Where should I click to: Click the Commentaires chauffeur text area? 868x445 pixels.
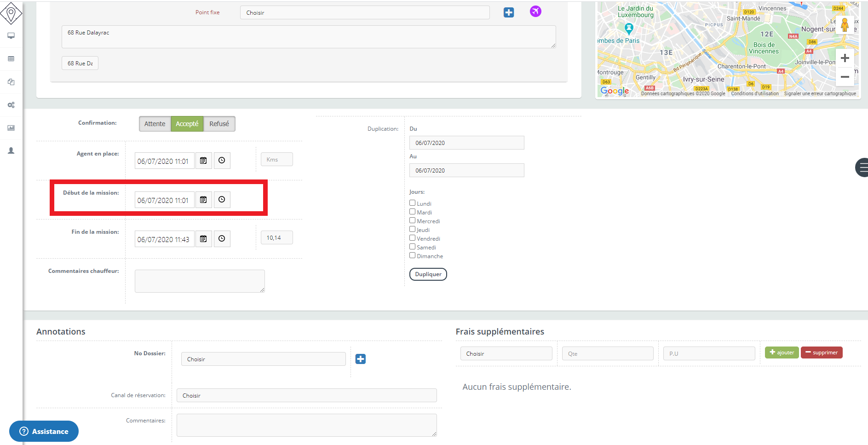click(200, 281)
